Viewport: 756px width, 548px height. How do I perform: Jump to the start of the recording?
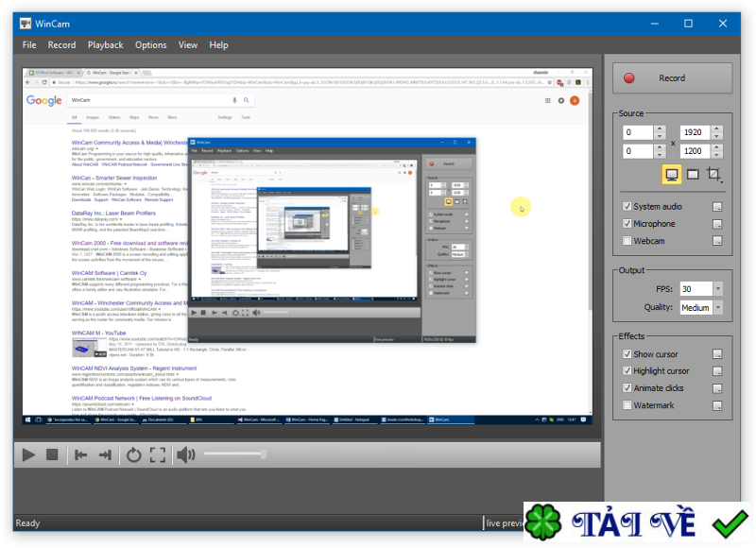(x=80, y=454)
